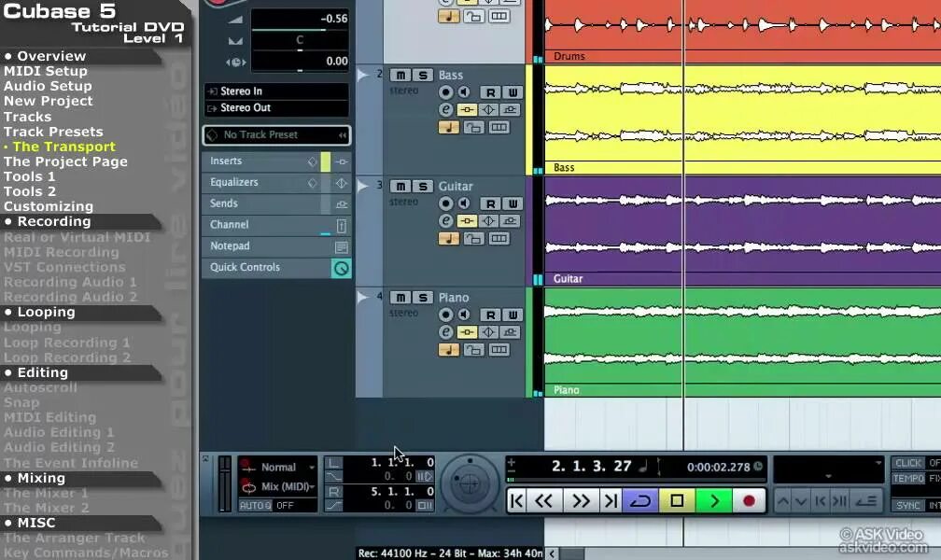Lock the Bass track
Screen dimensions: 941x560
pos(473,127)
